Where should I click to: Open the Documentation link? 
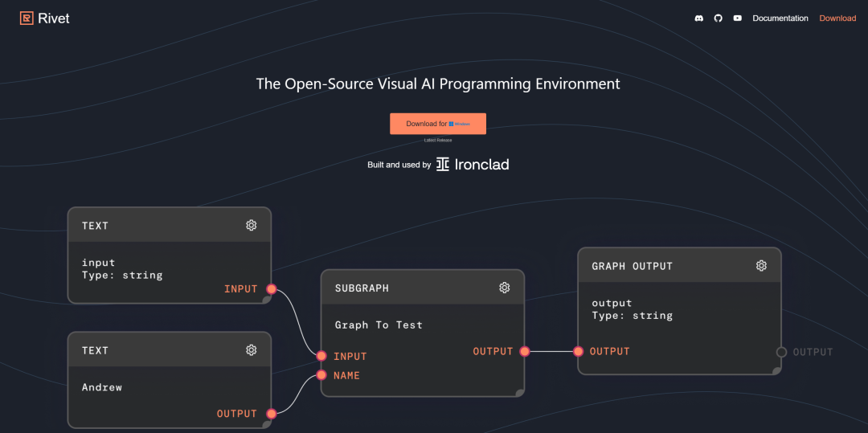pyautogui.click(x=780, y=18)
